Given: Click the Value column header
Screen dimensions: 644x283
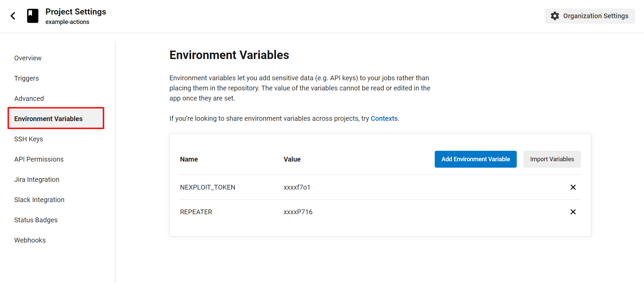Looking at the screenshot, I should [292, 159].
